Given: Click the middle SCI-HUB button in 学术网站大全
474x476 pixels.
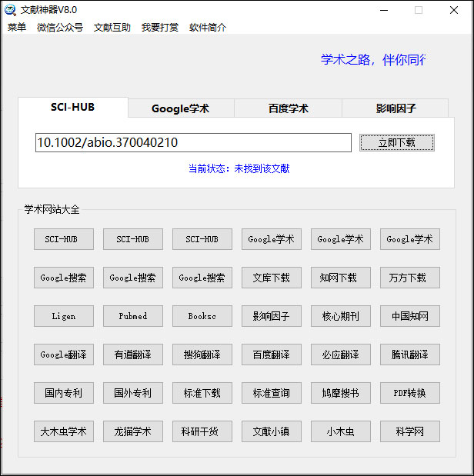Looking at the screenshot, I should [x=133, y=239].
